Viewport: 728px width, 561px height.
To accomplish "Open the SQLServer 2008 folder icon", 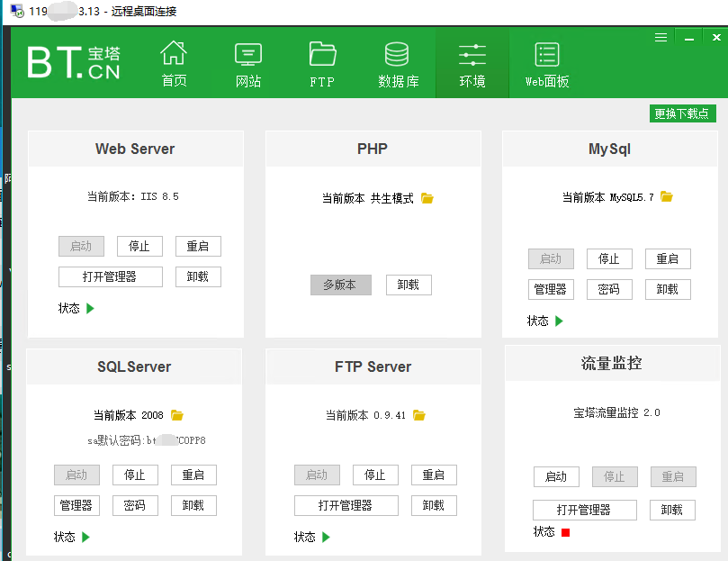I will coord(177,415).
